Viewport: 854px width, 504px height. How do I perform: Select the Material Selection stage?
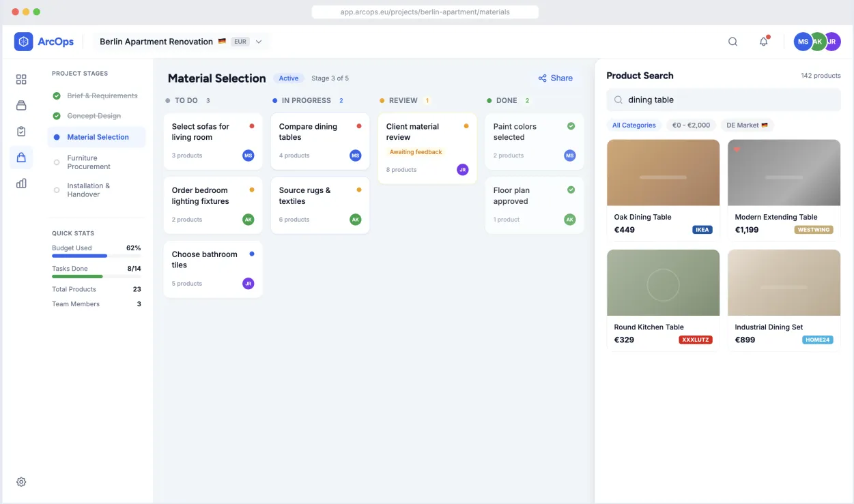click(x=97, y=137)
